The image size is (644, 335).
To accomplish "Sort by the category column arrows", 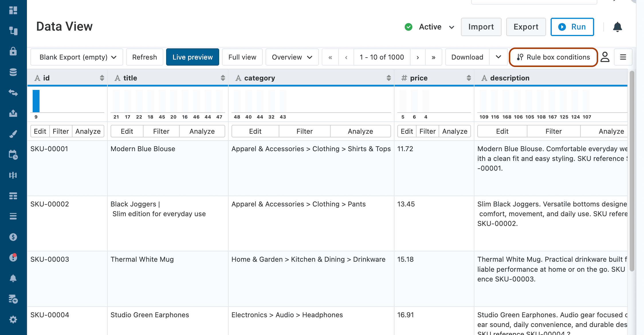I will pyautogui.click(x=389, y=78).
